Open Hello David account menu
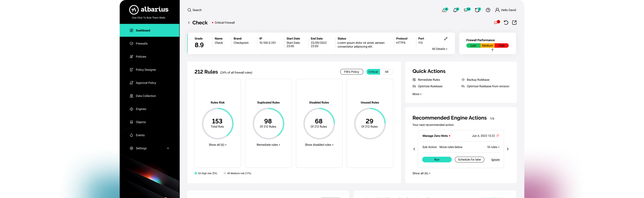 pyautogui.click(x=506, y=10)
